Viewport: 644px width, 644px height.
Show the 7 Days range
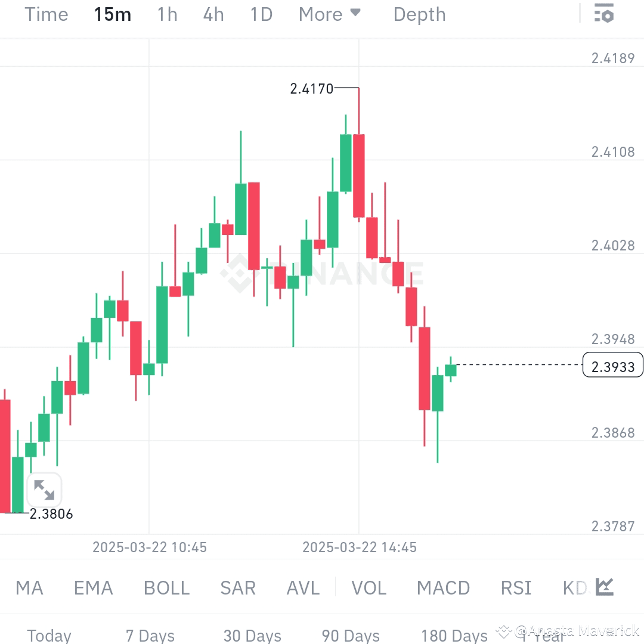point(150,636)
